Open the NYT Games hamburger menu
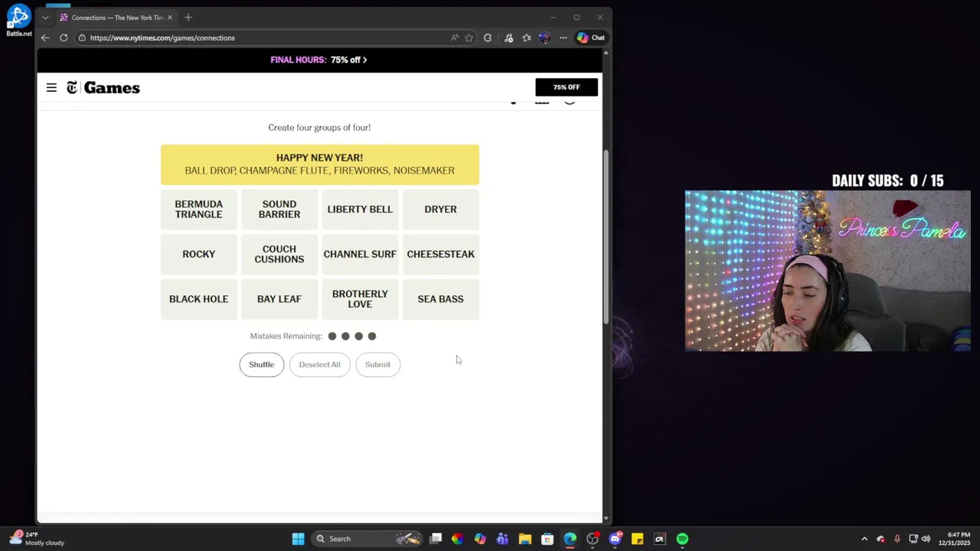This screenshot has width=980, height=551. coord(51,88)
